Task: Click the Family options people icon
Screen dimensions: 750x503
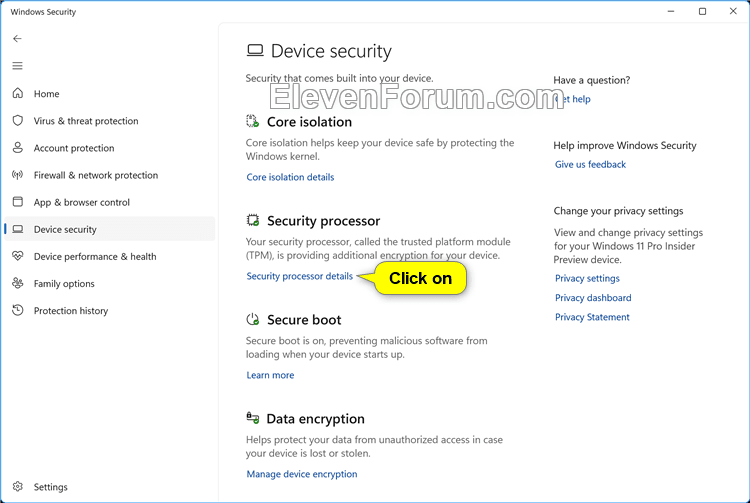Action: pyautogui.click(x=18, y=283)
